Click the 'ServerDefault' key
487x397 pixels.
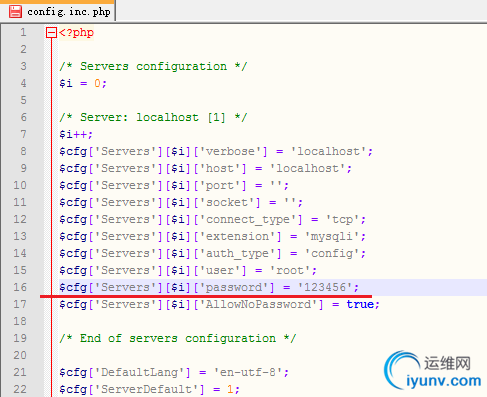(x=146, y=389)
